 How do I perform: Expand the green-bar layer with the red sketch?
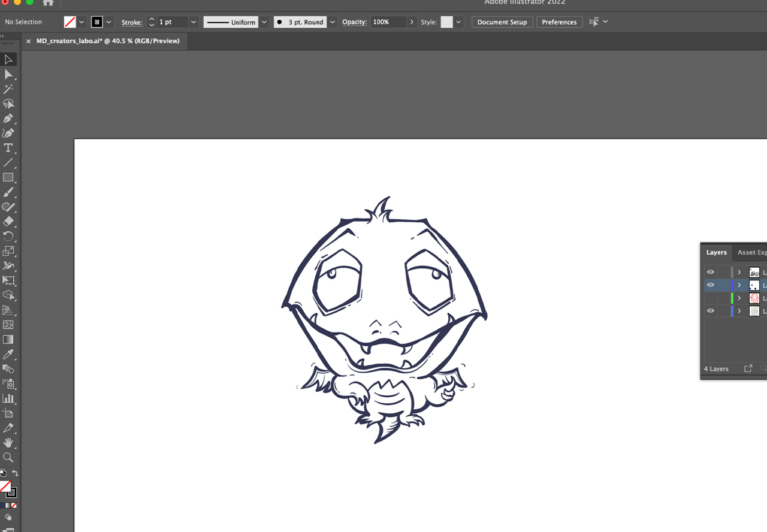(x=739, y=298)
